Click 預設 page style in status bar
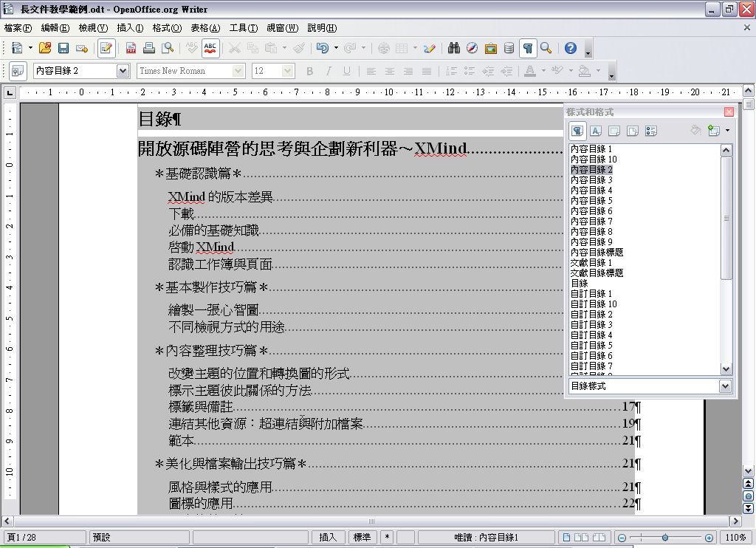The height and width of the screenshot is (548, 756). click(x=140, y=537)
